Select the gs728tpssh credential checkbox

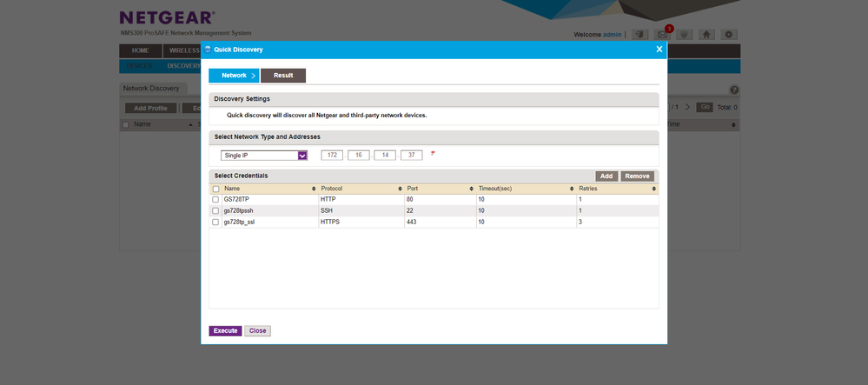[216, 211]
